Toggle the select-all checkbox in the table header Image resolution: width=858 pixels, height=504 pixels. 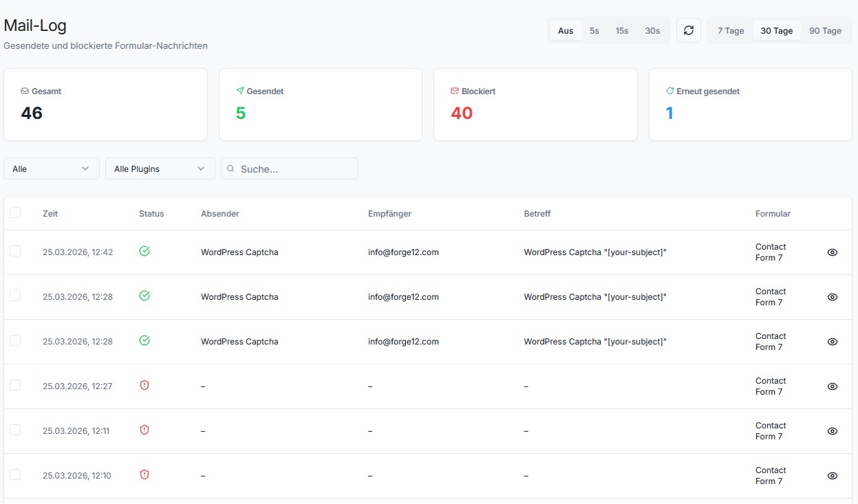click(x=15, y=212)
